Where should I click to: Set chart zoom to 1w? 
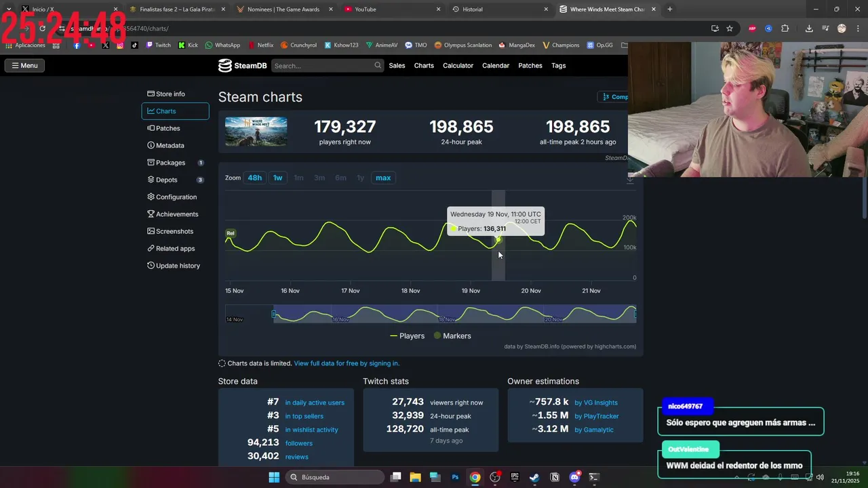pyautogui.click(x=278, y=178)
